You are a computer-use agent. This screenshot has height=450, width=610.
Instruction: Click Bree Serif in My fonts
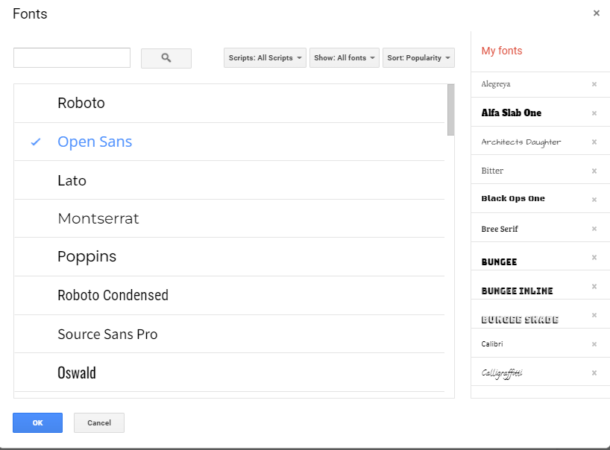click(500, 229)
